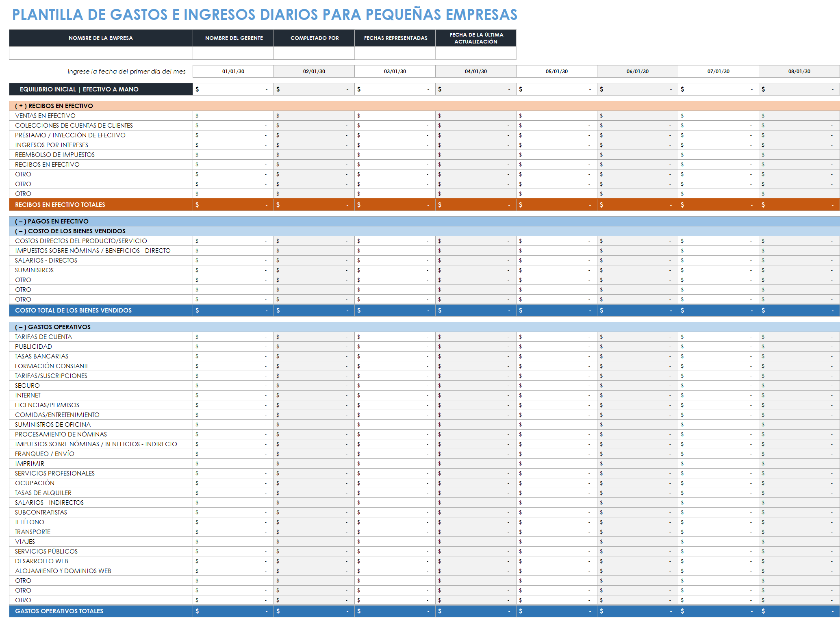The image size is (840, 621).
Task: Click the label 'Ingrese la fecha del primer día del mes'
Action: pos(126,72)
